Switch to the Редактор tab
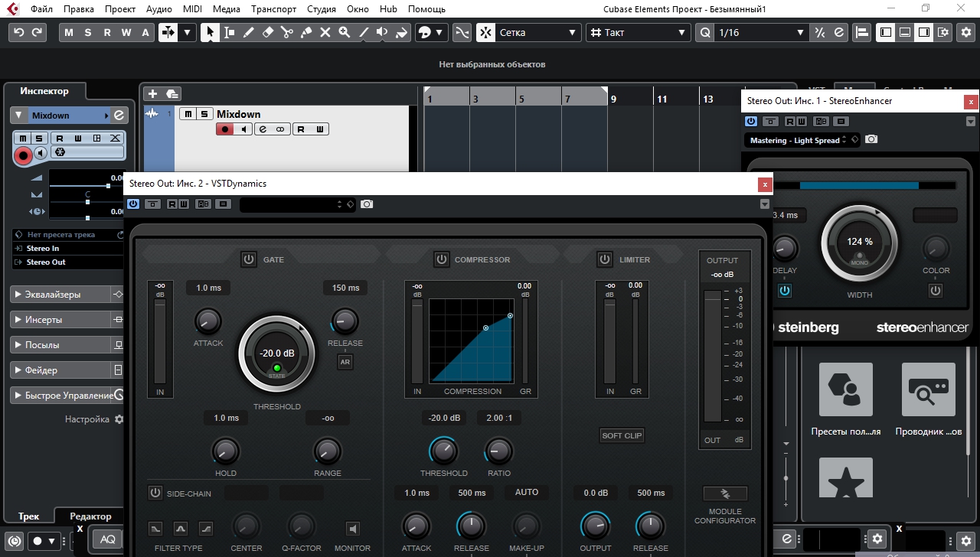The image size is (980, 557). [x=90, y=516]
